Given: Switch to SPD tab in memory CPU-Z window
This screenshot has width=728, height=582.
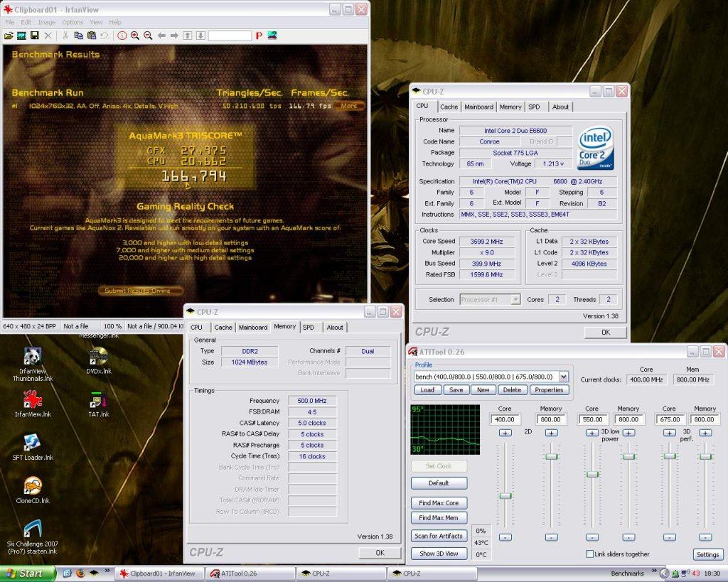Looking at the screenshot, I should pyautogui.click(x=309, y=327).
